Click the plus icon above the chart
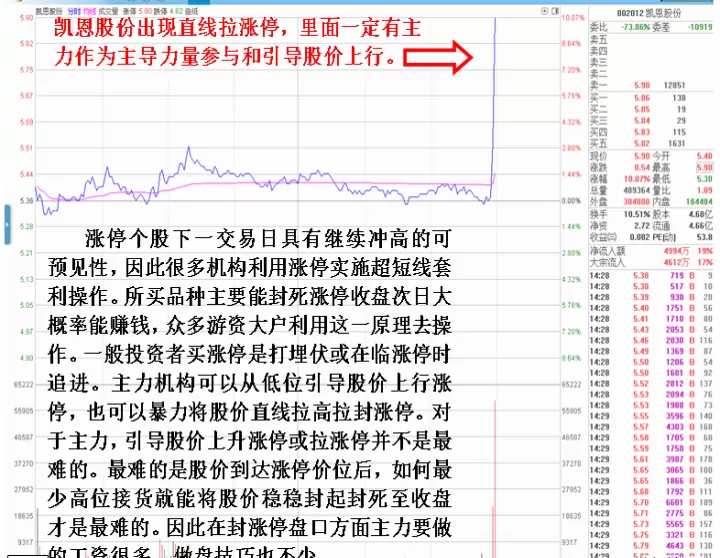This screenshot has width=720, height=558. coord(545,11)
